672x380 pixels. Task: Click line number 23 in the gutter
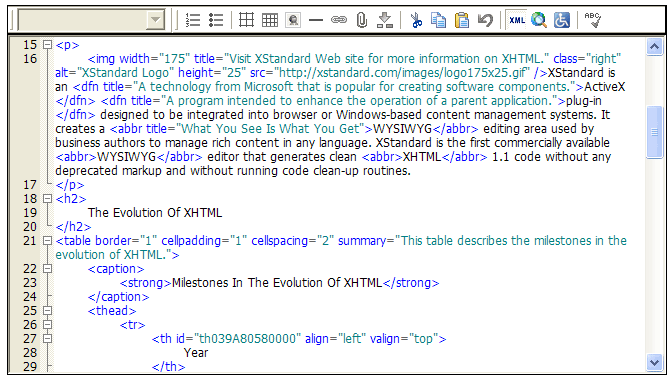30,283
